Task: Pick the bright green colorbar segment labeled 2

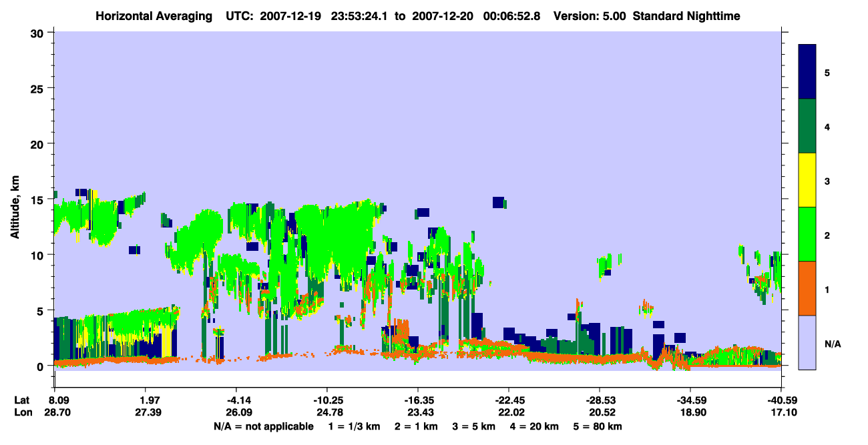Action: [x=807, y=234]
